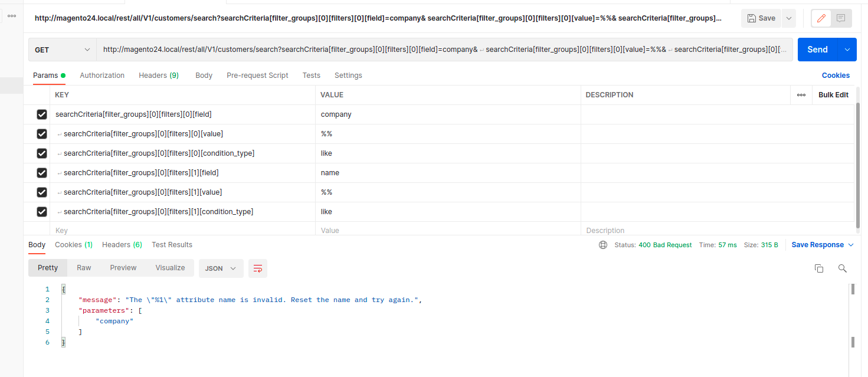Click the DESCRIPTION column header
868x377 pixels.
[x=610, y=95]
